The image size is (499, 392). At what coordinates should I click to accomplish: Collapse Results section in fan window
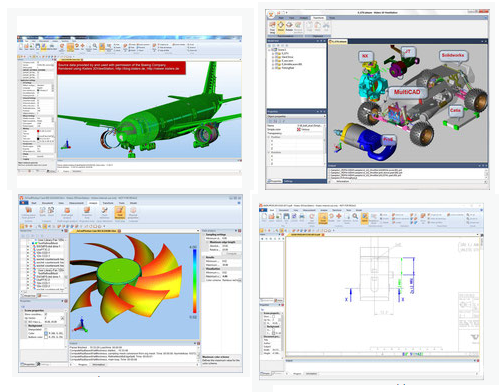tap(204, 257)
